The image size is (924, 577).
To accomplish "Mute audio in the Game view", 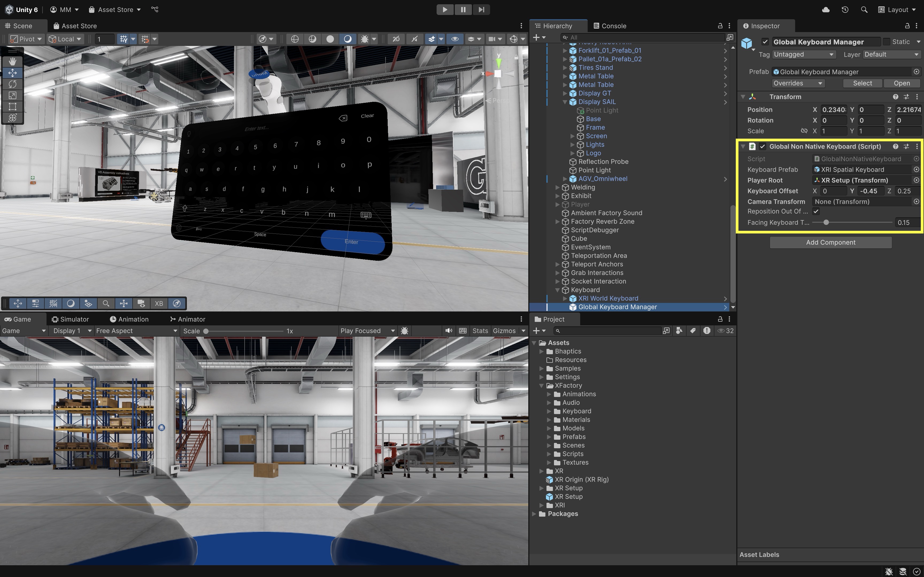I will (x=449, y=331).
